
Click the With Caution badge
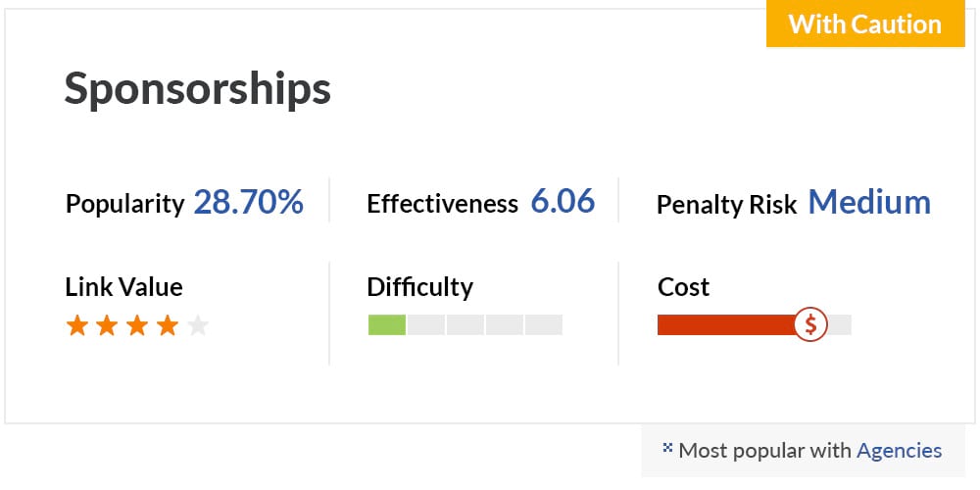865,24
